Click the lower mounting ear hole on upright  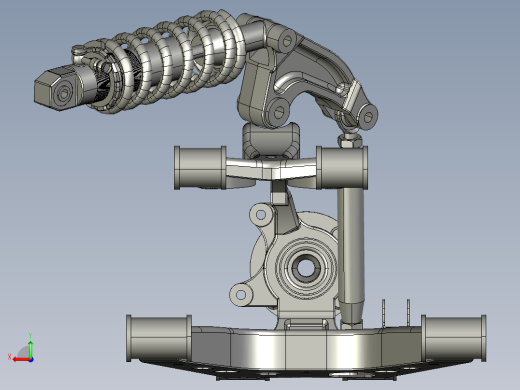click(x=241, y=295)
